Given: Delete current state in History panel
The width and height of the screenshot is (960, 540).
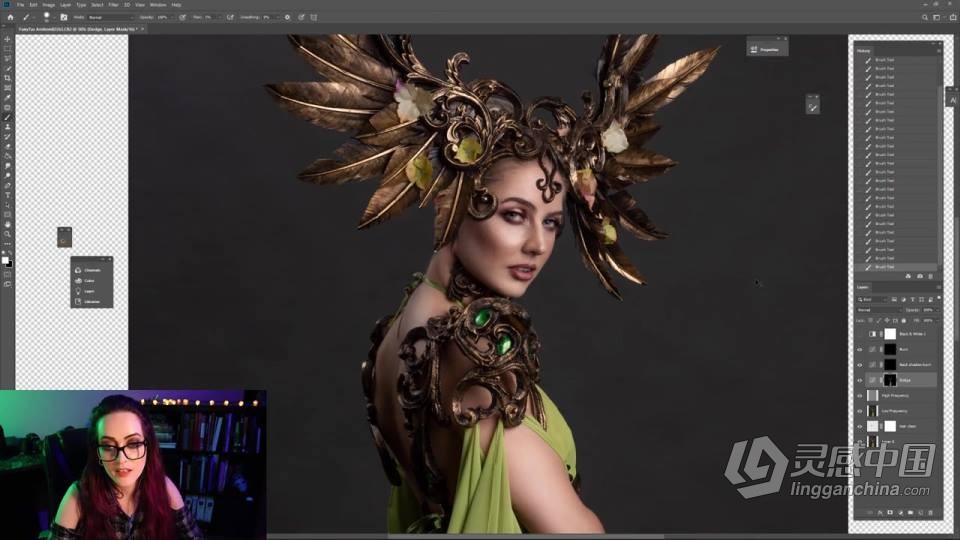Looking at the screenshot, I should pyautogui.click(x=931, y=276).
